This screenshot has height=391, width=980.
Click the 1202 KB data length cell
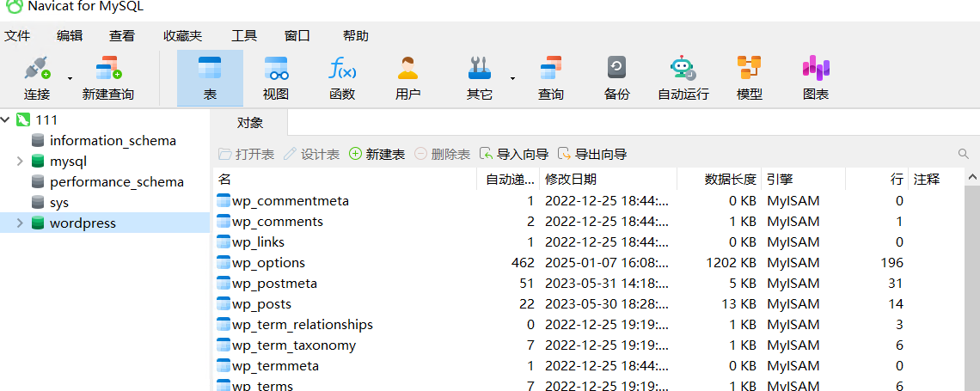coord(731,262)
